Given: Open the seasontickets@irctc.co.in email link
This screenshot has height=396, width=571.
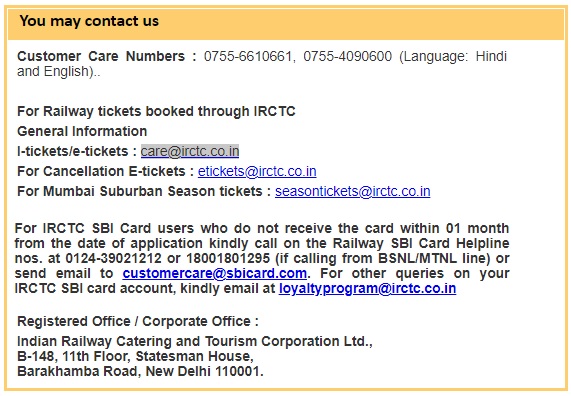Looking at the screenshot, I should [x=353, y=191].
